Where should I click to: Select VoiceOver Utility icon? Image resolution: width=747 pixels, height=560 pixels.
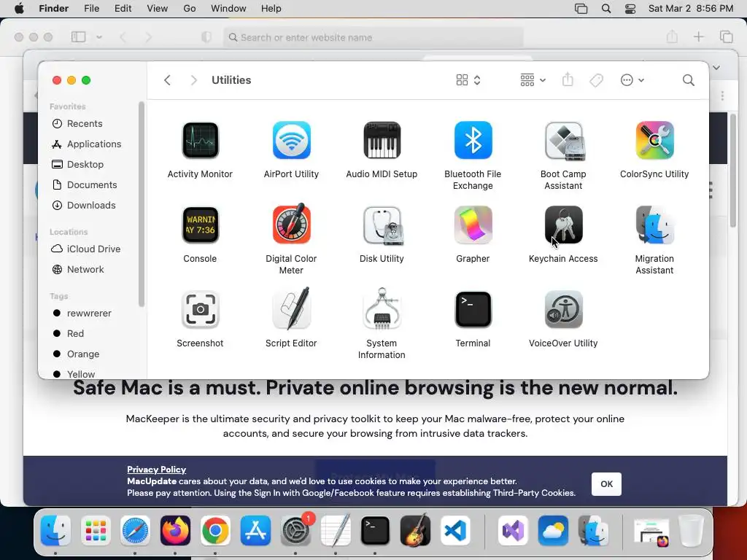[564, 309]
